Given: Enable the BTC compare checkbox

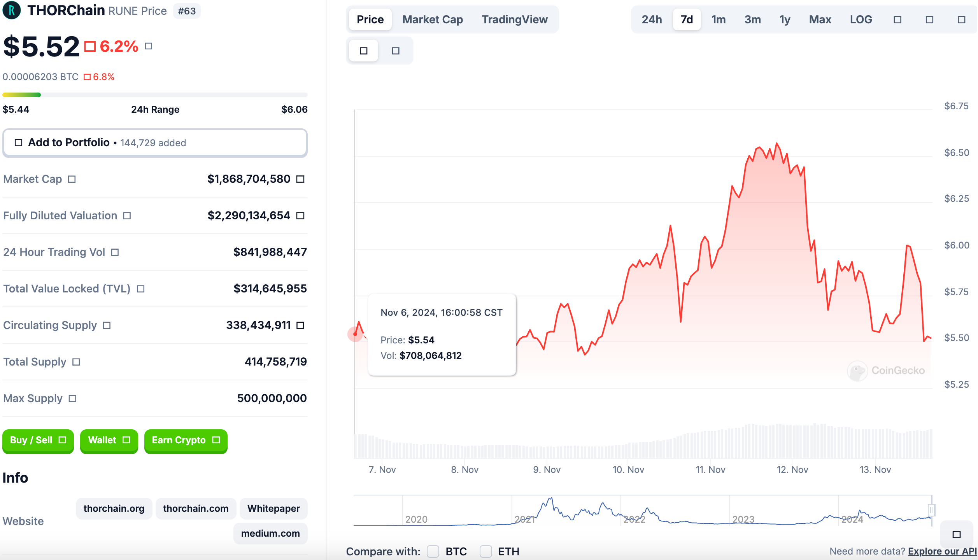Looking at the screenshot, I should (433, 551).
